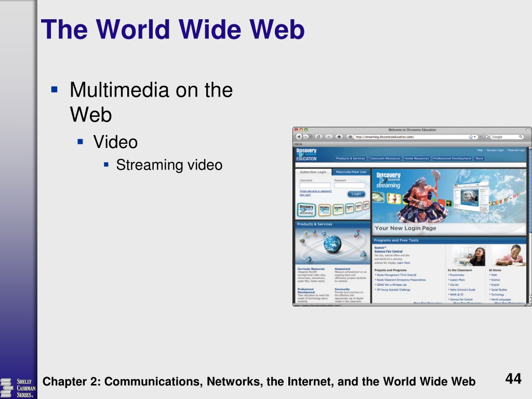Open the Math link under At Home
This screenshot has height=399, width=532.
pyautogui.click(x=494, y=275)
